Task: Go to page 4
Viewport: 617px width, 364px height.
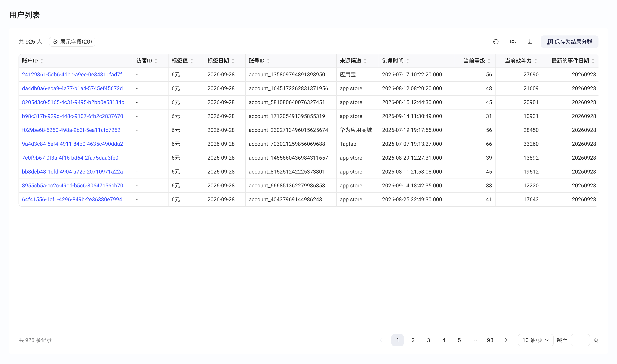Action: coord(444,340)
